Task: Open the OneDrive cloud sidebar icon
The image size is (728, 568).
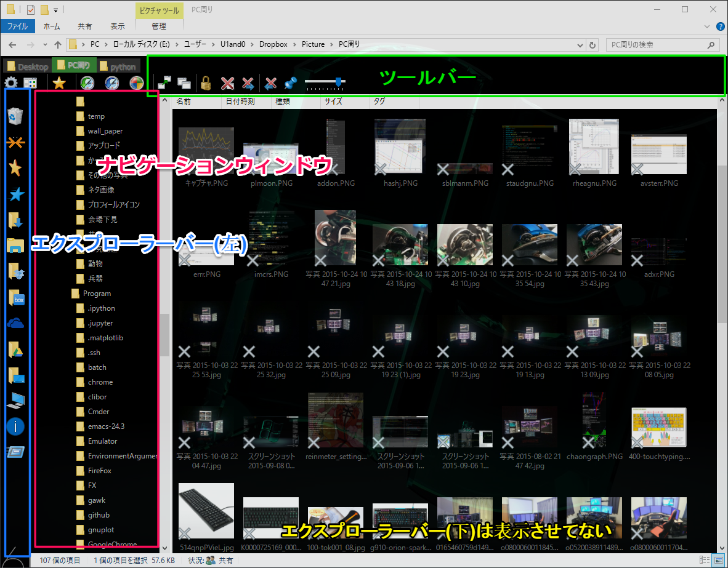Action: click(x=15, y=324)
